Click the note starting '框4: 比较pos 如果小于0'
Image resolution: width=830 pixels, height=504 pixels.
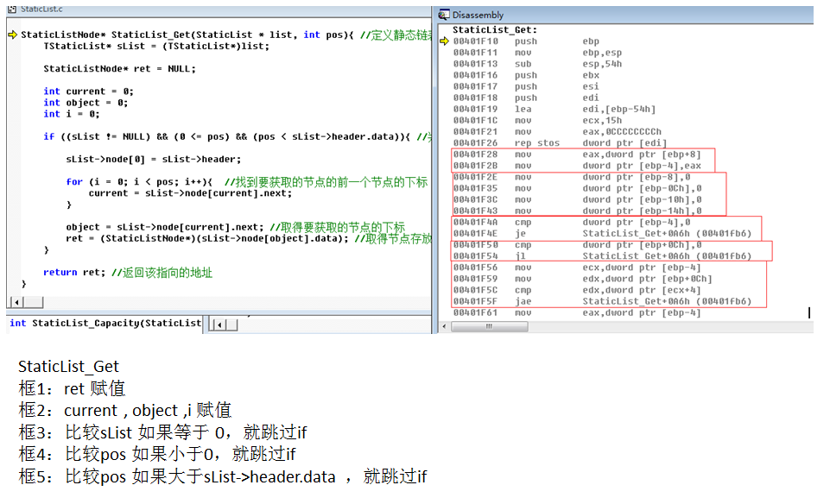pos(156,454)
